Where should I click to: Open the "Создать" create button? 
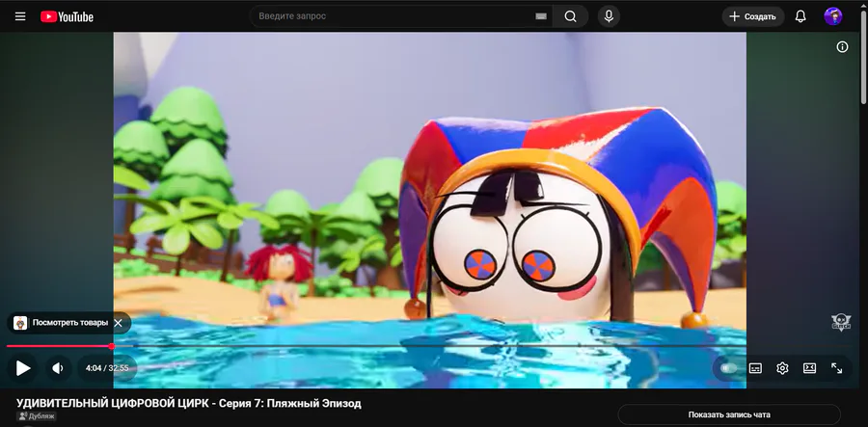[753, 16]
